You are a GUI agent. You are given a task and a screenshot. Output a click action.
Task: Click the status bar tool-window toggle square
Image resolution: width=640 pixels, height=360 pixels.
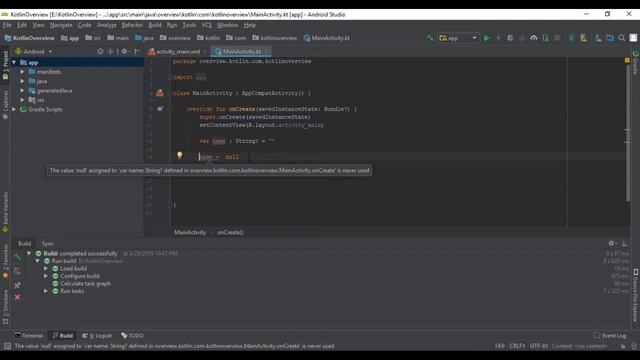(7, 346)
